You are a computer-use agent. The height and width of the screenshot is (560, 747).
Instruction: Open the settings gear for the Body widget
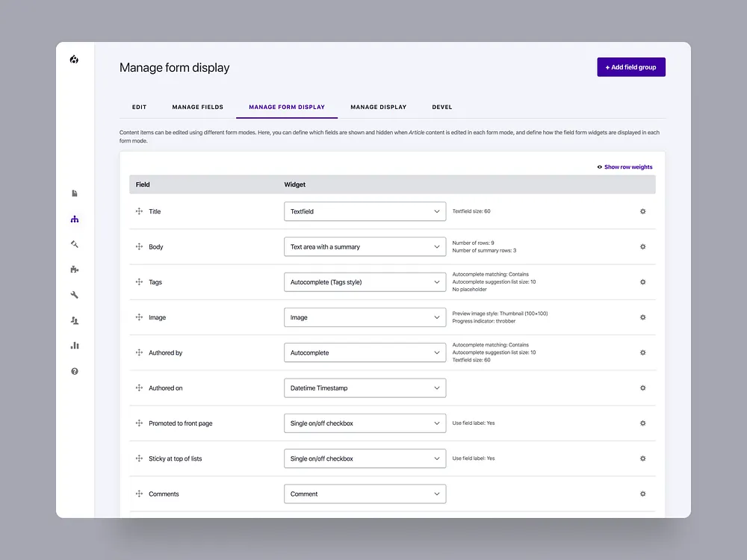coord(642,246)
